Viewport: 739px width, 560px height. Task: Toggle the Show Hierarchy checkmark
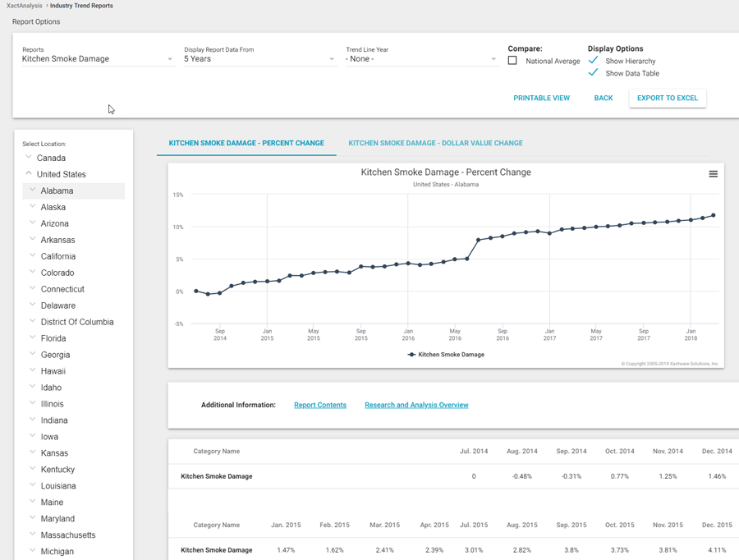click(593, 61)
